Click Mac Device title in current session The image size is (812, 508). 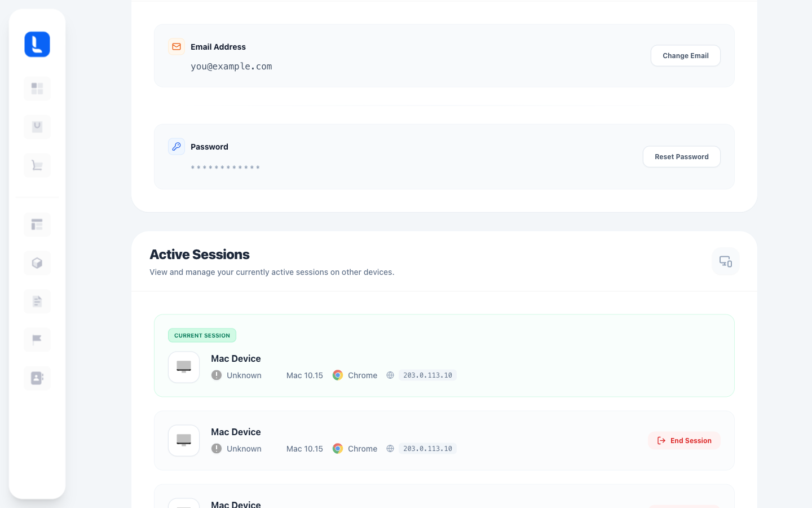[236, 358]
